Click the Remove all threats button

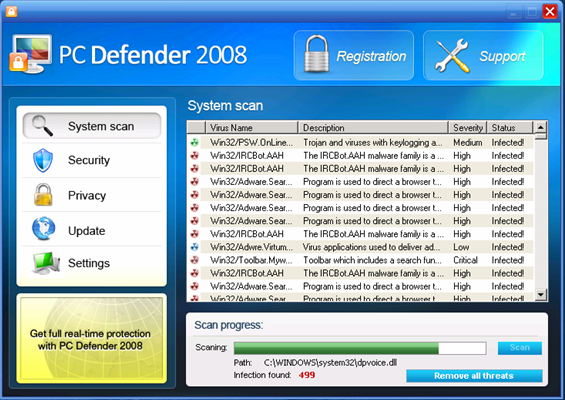[474, 376]
